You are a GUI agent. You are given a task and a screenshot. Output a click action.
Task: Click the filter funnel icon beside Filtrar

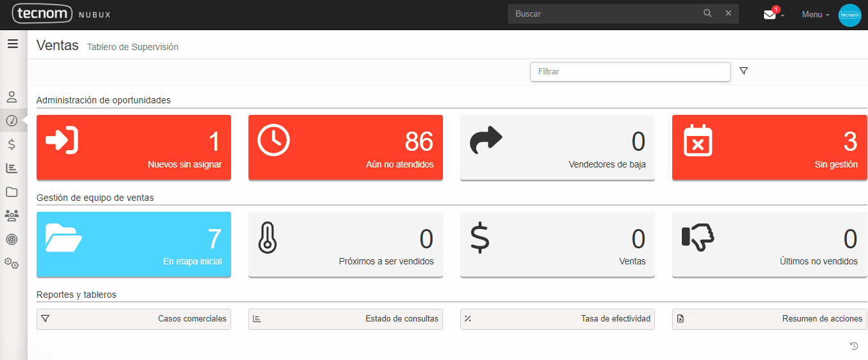tap(743, 71)
